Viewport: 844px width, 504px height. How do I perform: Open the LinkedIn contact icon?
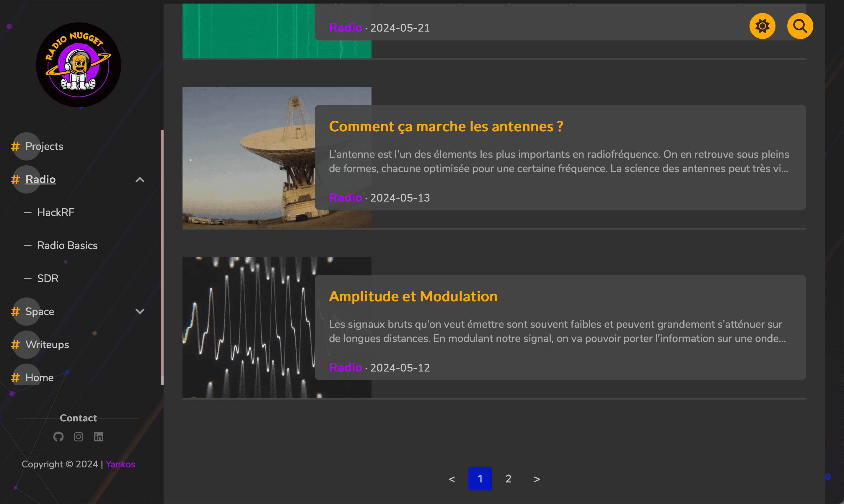click(99, 437)
